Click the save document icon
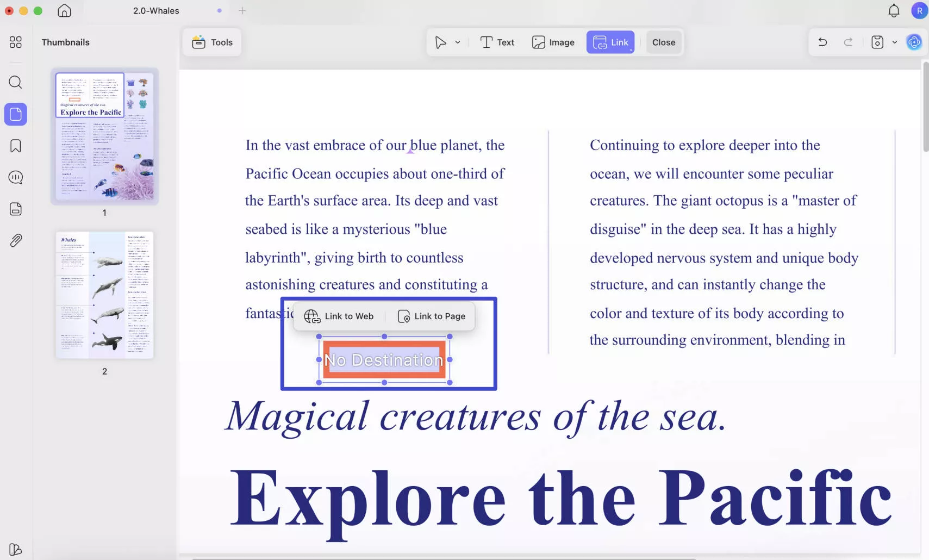929x560 pixels. 877,42
